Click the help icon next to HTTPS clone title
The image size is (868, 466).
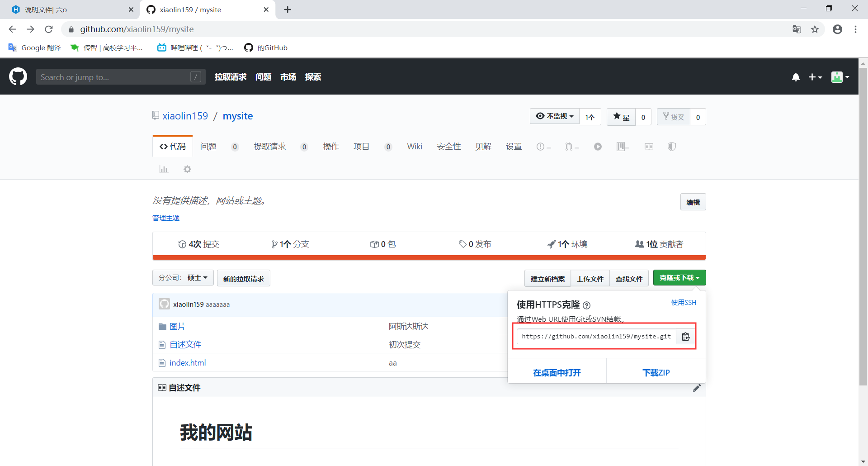coord(587,305)
